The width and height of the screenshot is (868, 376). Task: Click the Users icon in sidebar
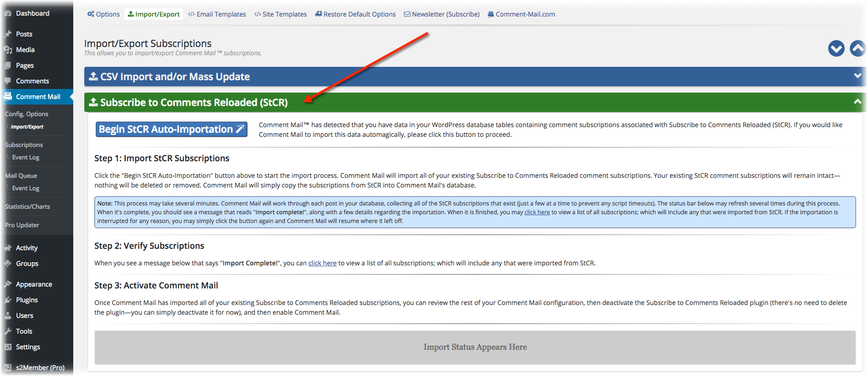pos(8,316)
